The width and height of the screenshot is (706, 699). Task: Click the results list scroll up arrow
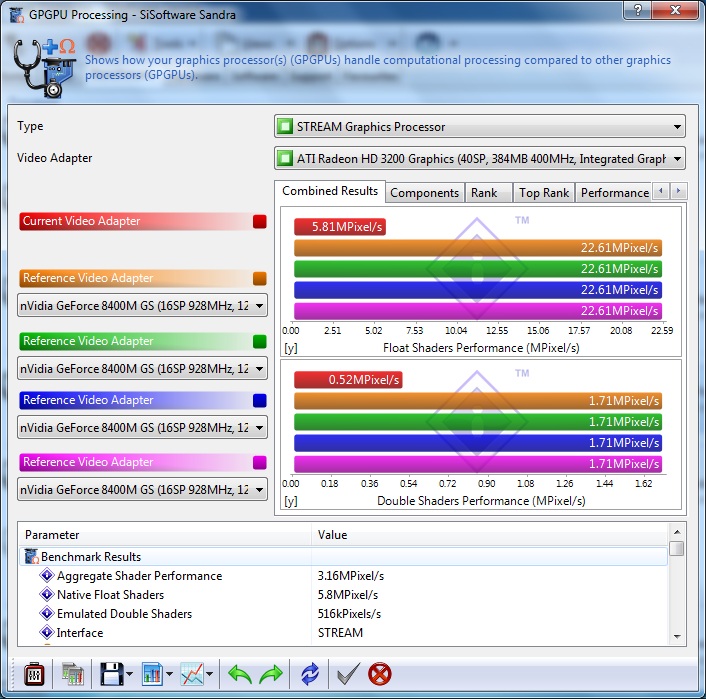[x=677, y=532]
